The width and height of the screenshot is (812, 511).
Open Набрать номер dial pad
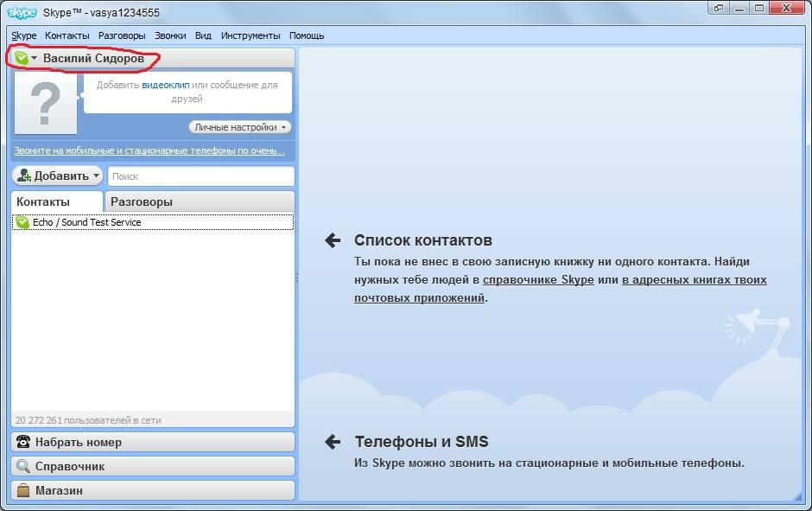[153, 442]
